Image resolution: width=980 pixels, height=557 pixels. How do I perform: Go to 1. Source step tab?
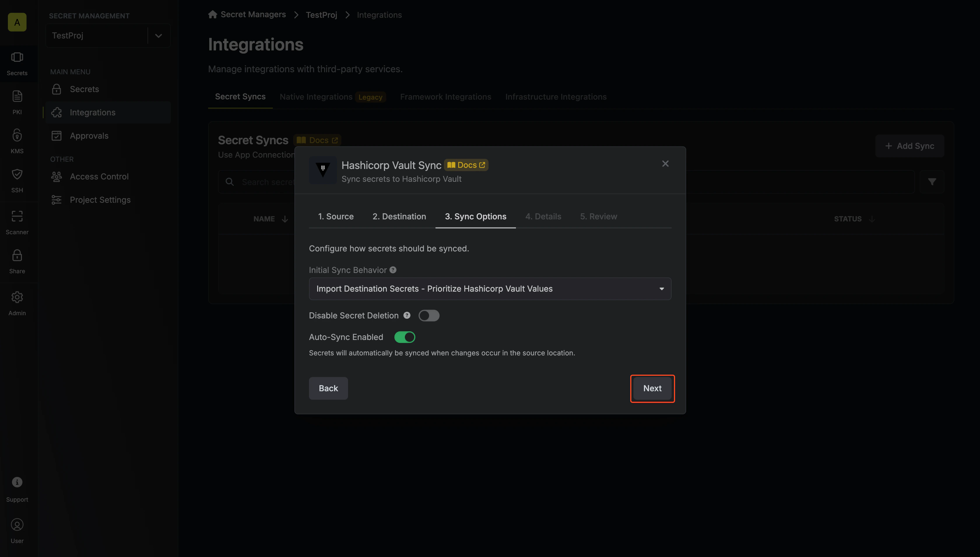[336, 216]
